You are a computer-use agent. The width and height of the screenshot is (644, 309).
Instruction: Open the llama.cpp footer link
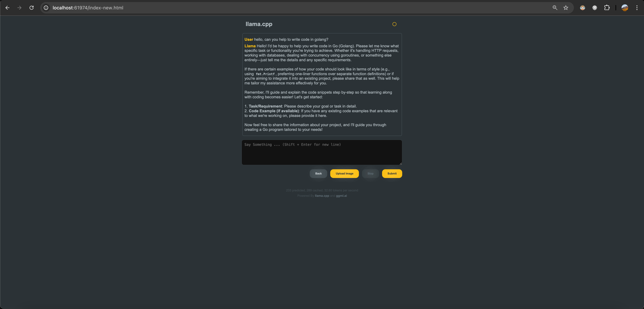pyautogui.click(x=322, y=196)
